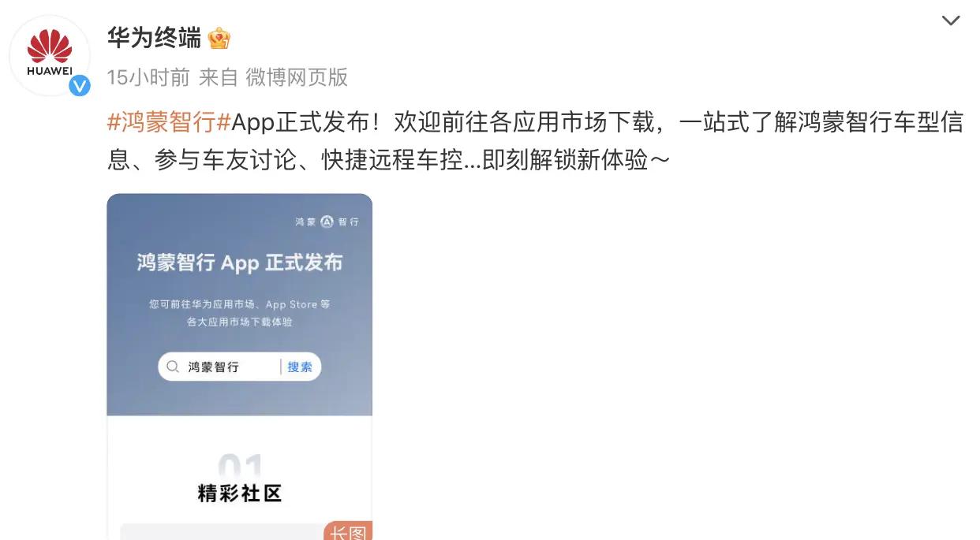This screenshot has height=540, width=980.
Task: Click the 各大应用市场下载体验 subtitle line
Action: coord(240,322)
